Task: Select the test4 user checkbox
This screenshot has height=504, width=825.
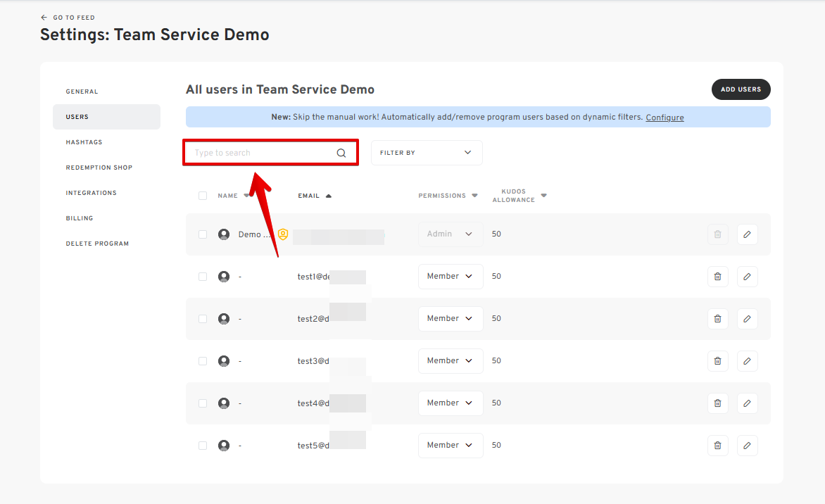Action: coord(203,403)
